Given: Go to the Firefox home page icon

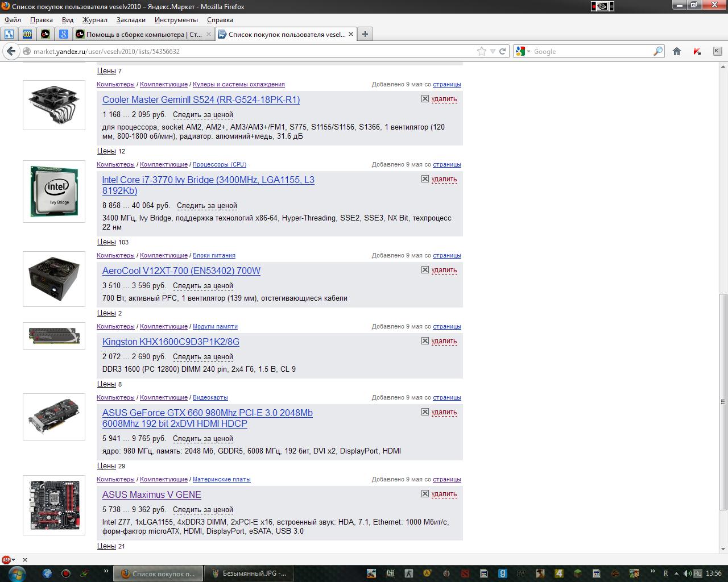Looking at the screenshot, I should coord(677,51).
